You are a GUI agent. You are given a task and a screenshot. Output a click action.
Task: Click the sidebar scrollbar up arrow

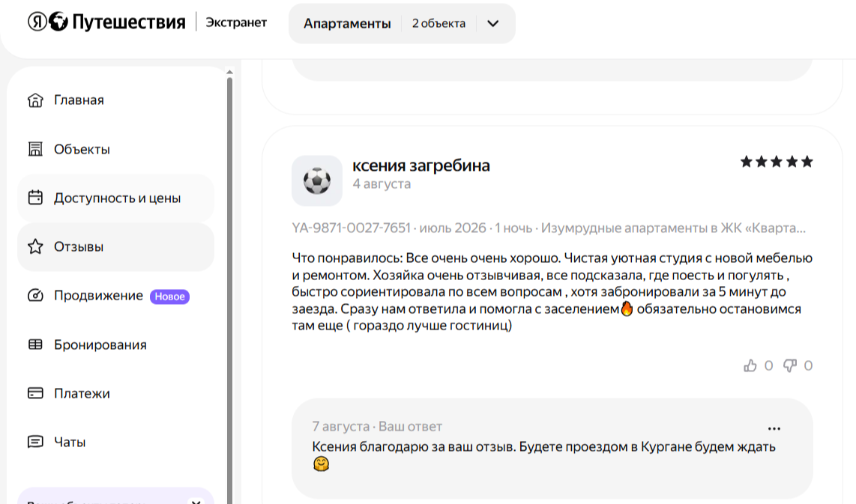(229, 72)
